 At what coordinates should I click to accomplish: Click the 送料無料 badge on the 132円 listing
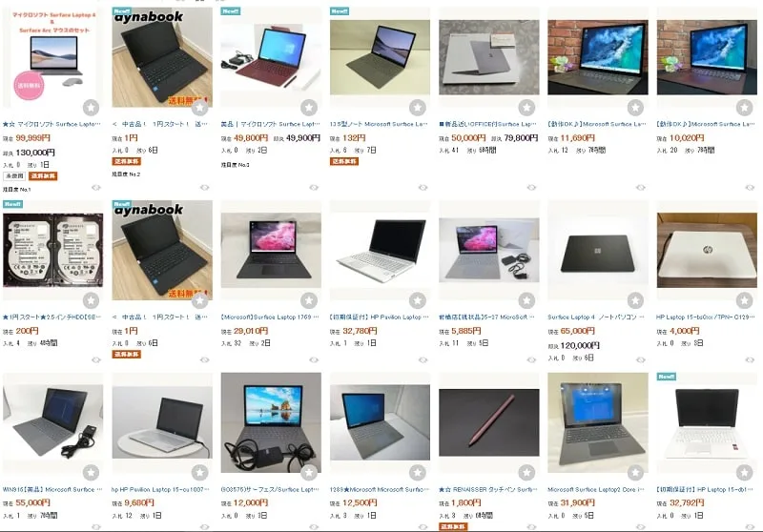[x=344, y=161]
